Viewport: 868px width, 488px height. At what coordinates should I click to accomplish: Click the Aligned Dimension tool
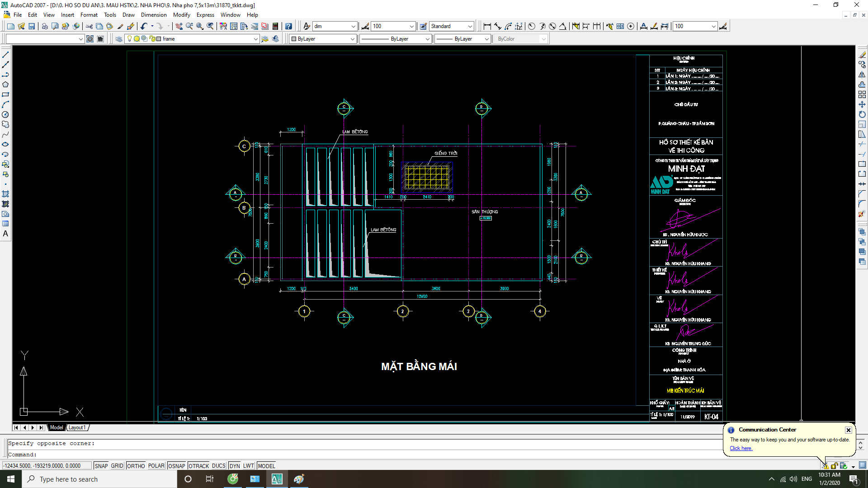tap(497, 26)
